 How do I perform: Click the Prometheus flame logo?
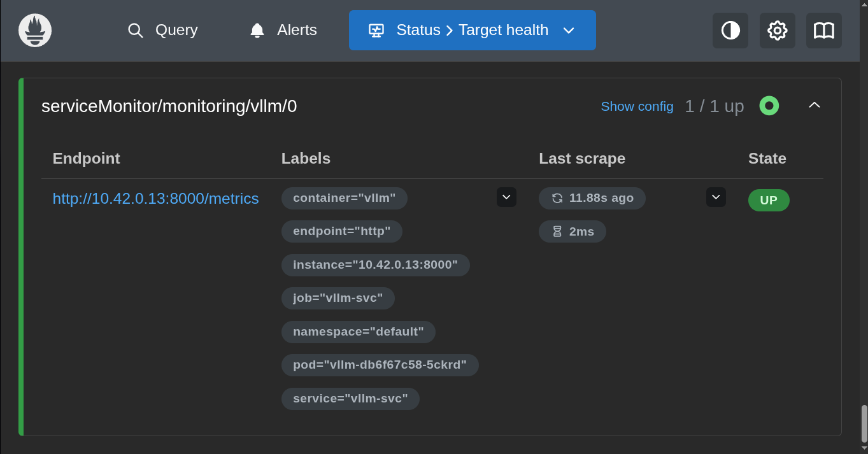pos(35,30)
